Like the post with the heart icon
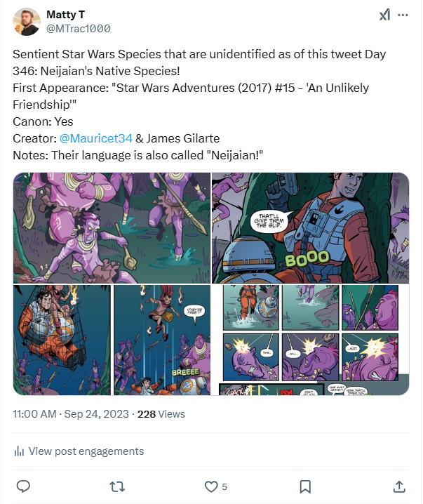 tap(210, 486)
